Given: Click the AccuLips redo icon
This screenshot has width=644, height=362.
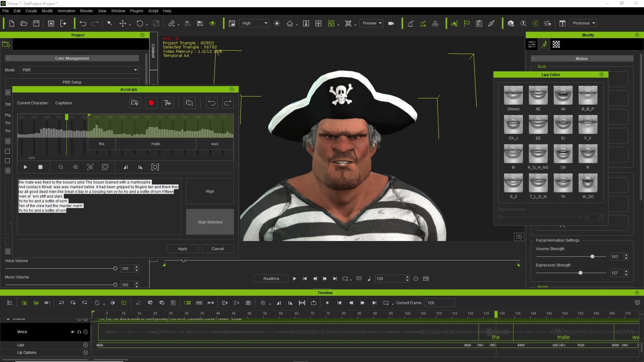Looking at the screenshot, I should pyautogui.click(x=228, y=103).
